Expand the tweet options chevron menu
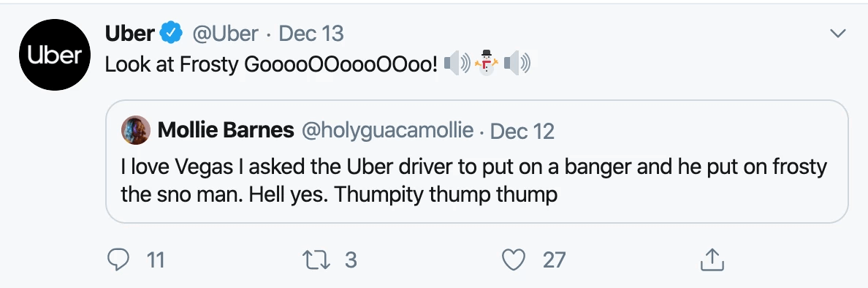Image resolution: width=868 pixels, height=288 pixels. coord(838,34)
